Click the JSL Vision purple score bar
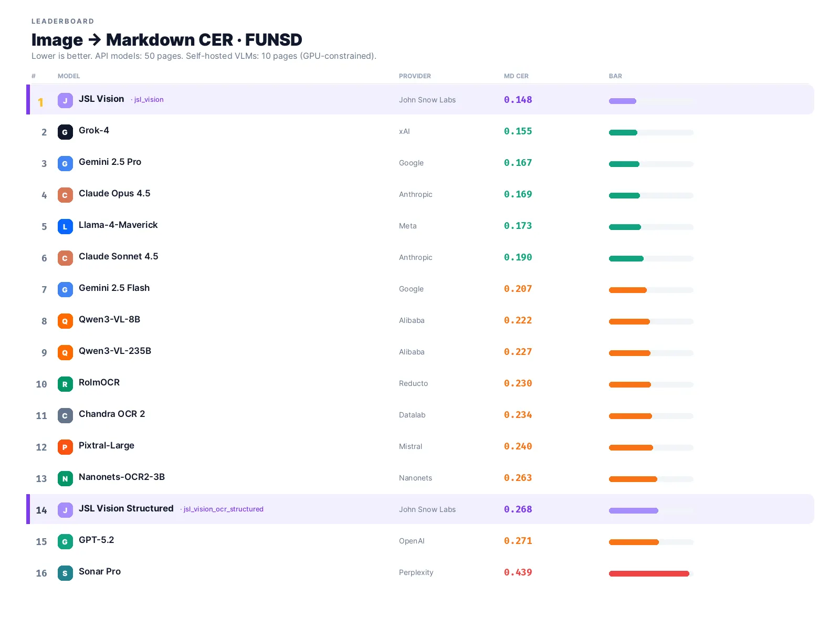840x617 pixels. coord(623,101)
